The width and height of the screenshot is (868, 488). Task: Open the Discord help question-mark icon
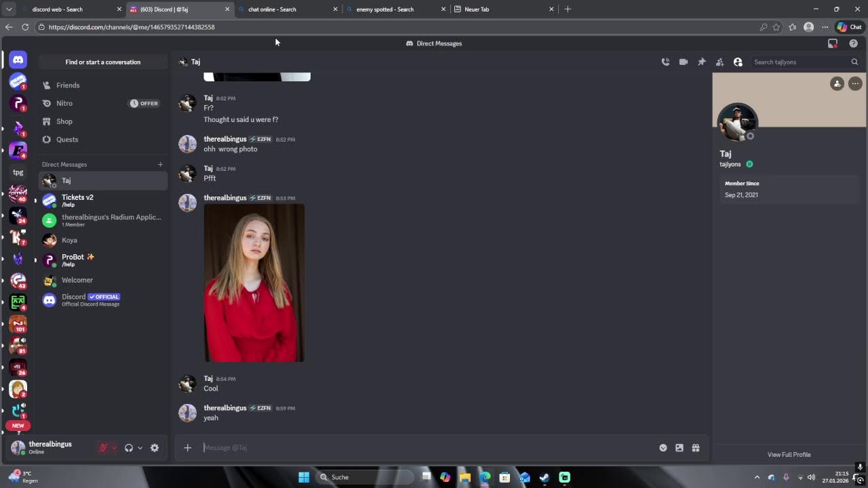(x=854, y=43)
